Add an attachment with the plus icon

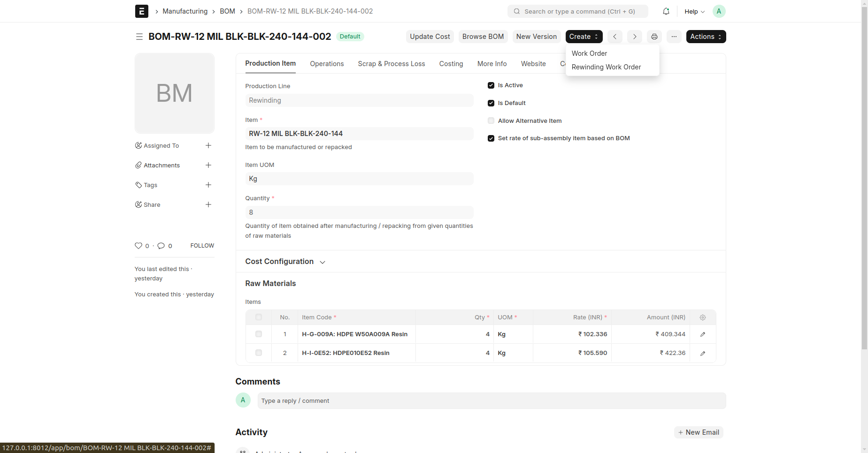pos(208,165)
